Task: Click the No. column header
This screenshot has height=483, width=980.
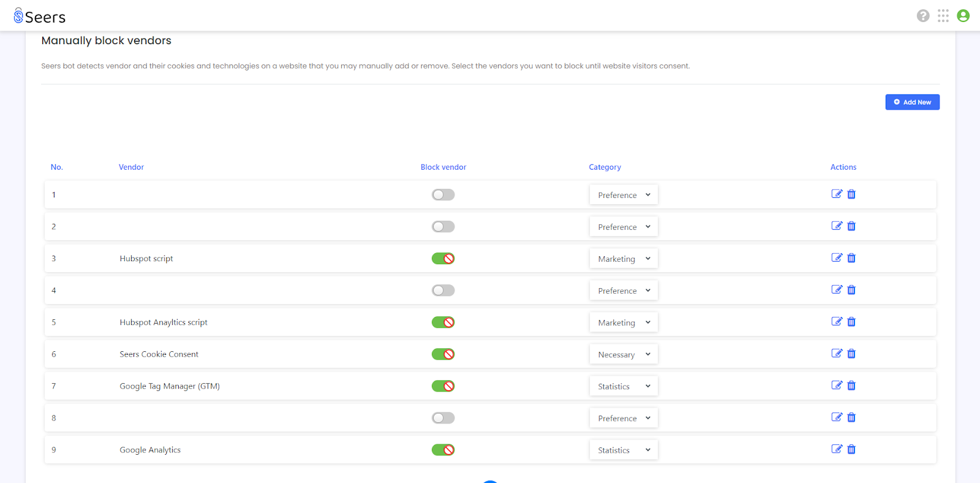Action: pos(57,167)
